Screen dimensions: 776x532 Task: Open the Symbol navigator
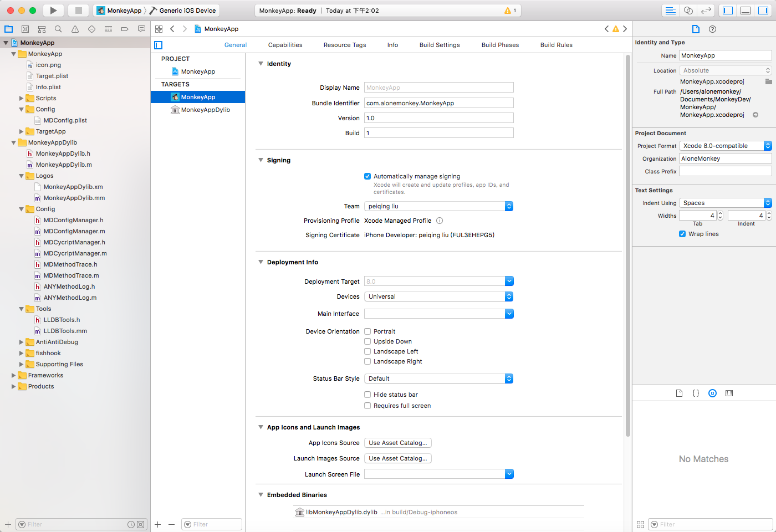coord(42,29)
